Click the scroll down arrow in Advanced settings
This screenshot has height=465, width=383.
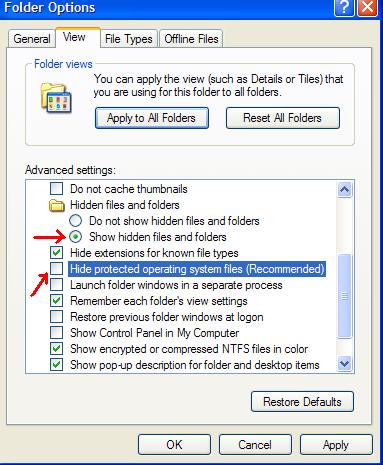[344, 363]
